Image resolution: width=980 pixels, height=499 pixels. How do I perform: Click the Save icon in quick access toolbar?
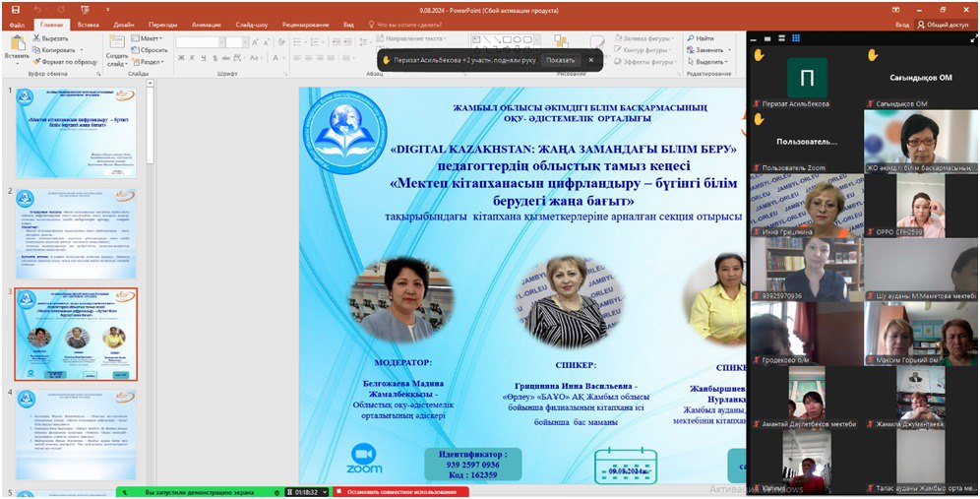pyautogui.click(x=15, y=10)
